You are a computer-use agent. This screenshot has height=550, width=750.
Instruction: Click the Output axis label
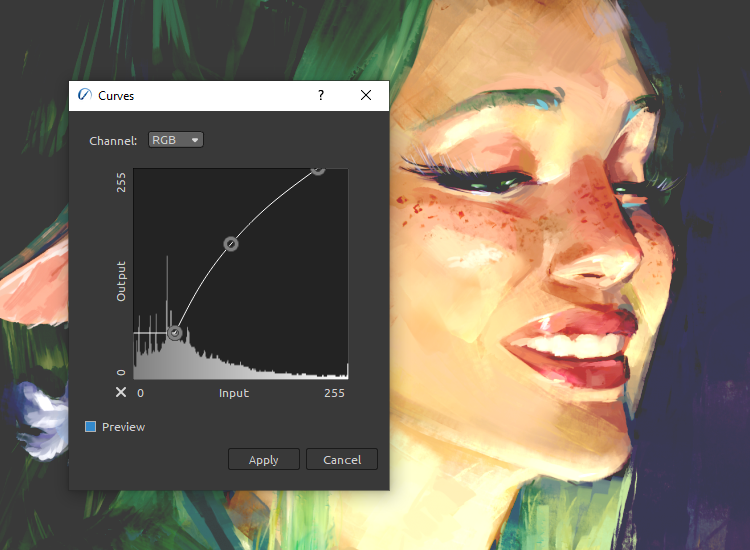click(121, 281)
